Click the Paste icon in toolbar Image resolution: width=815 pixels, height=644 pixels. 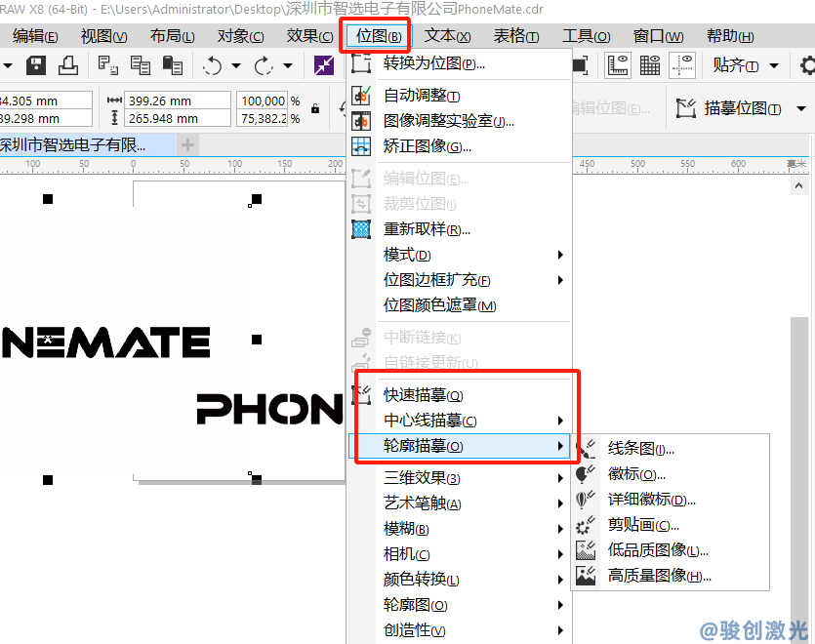pos(172,65)
